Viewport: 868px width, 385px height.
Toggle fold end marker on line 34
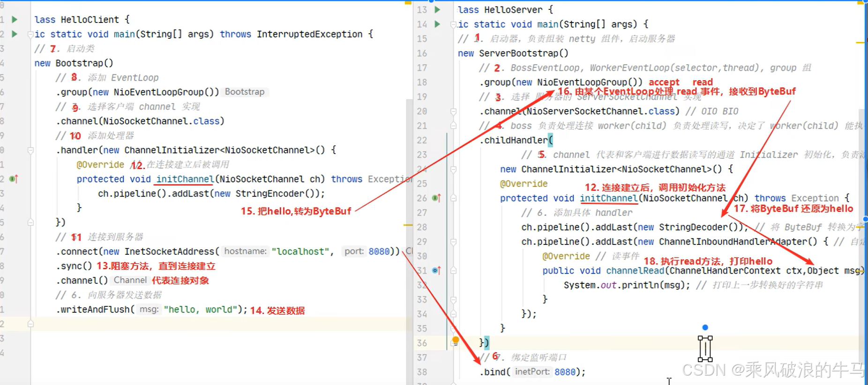453,314
